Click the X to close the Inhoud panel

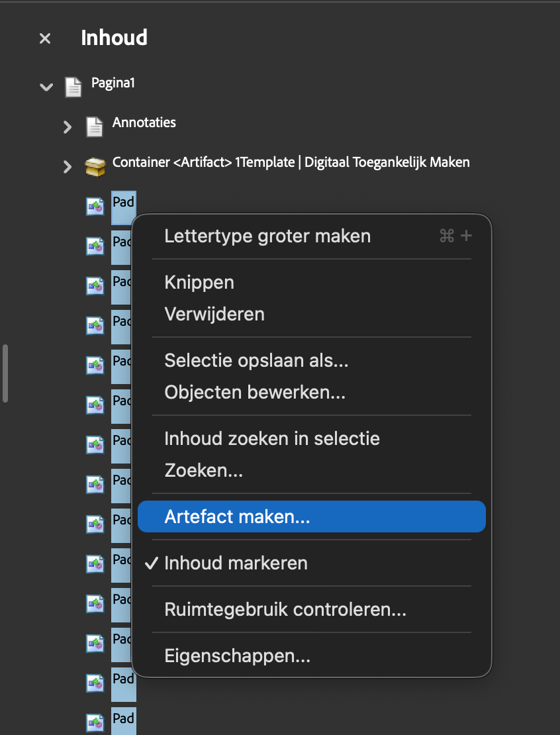(x=44, y=38)
